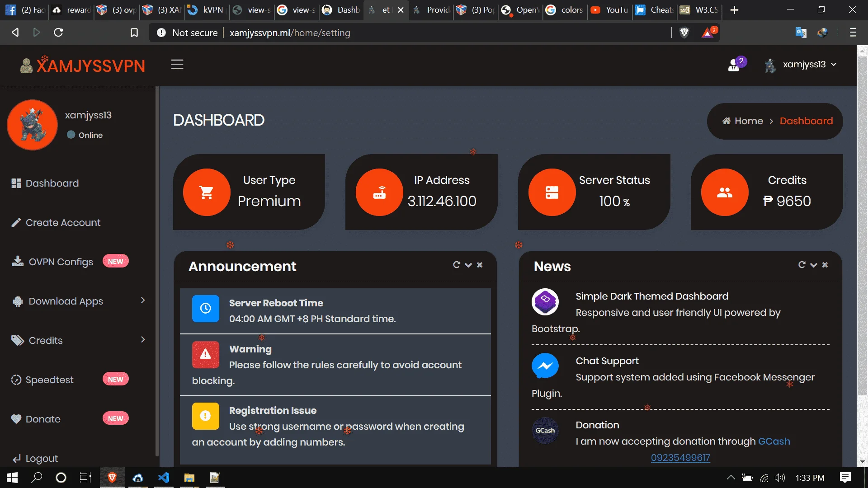Click the XAMJYSSVPN logo

tap(83, 66)
